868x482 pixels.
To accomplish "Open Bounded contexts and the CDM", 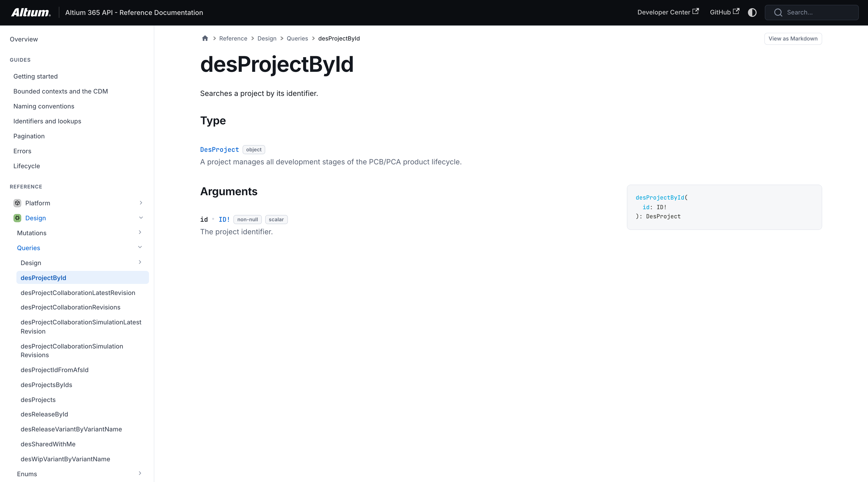I will point(61,91).
